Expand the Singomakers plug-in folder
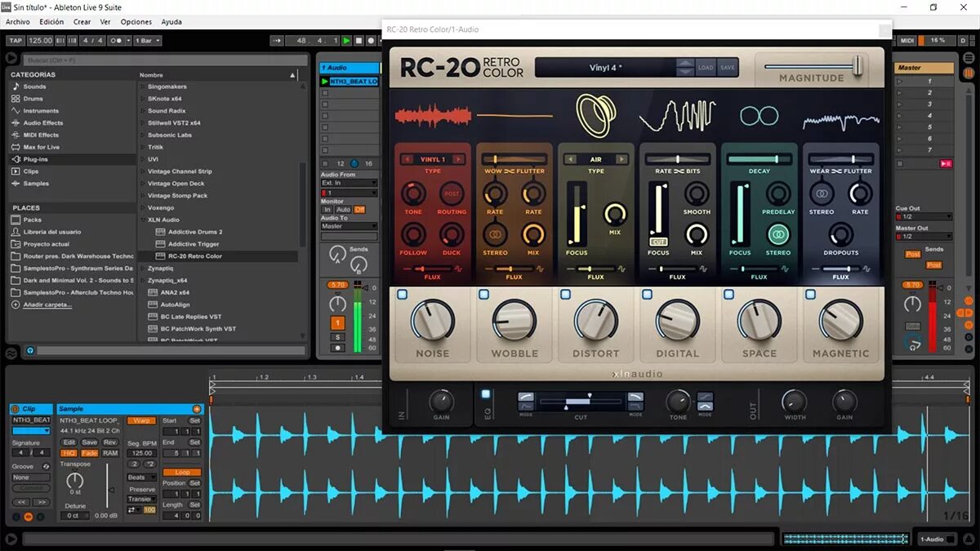This screenshot has height=551, width=980. (143, 87)
